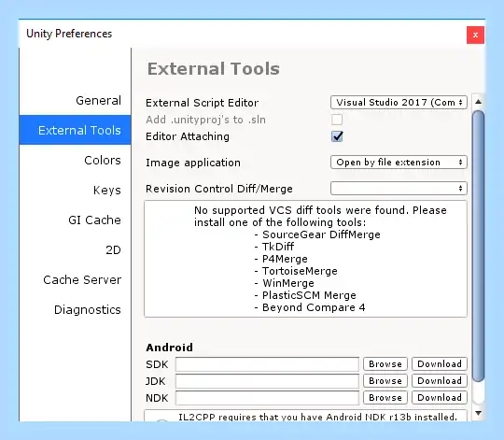504x440 pixels.
Task: Open the 2D preferences section
Action: pyautogui.click(x=113, y=250)
